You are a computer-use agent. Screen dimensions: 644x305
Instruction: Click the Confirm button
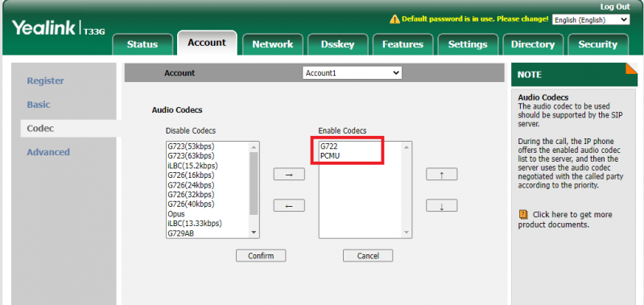click(x=261, y=256)
